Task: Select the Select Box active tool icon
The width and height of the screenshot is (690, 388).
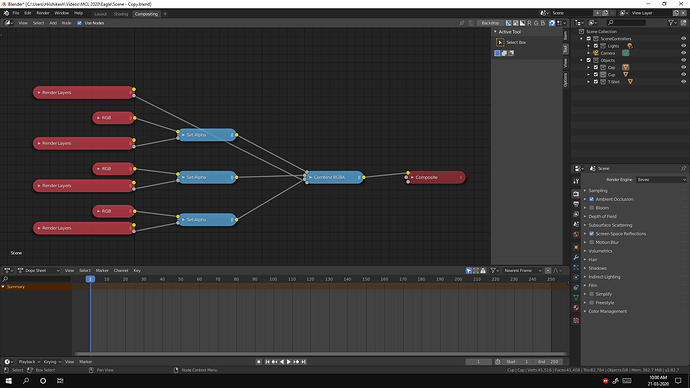Action: coord(500,42)
